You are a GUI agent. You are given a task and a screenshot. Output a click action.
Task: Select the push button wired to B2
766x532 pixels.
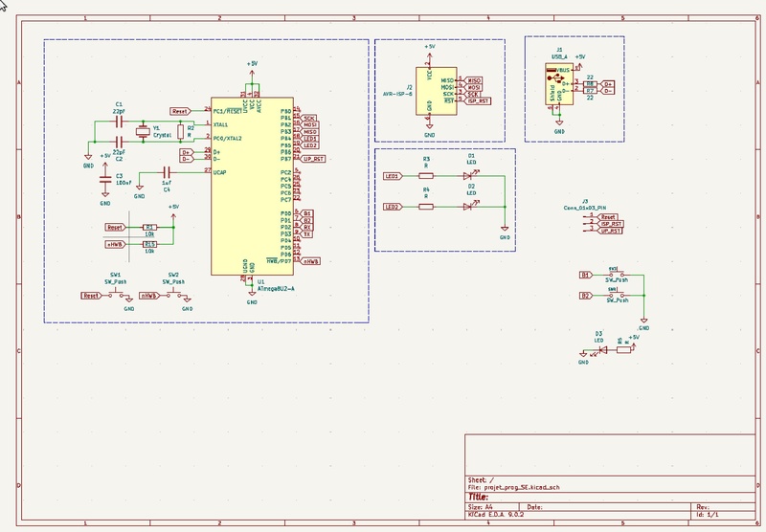click(x=617, y=295)
